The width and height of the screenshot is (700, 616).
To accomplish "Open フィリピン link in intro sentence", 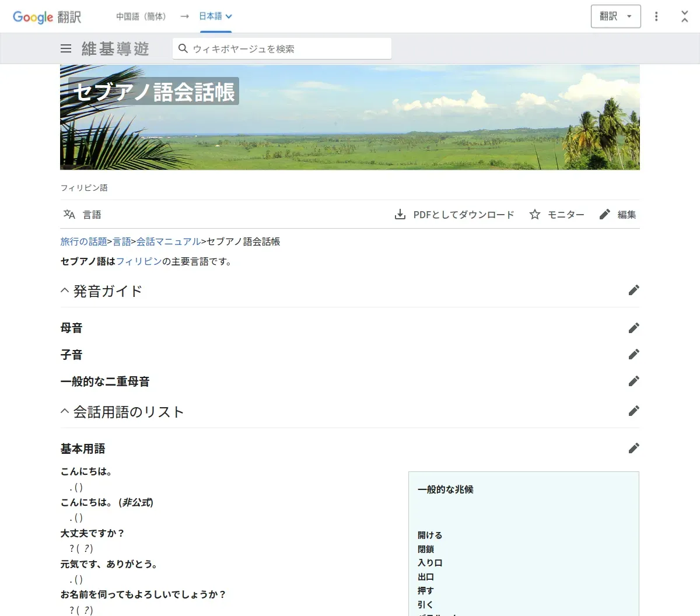I will (x=139, y=261).
